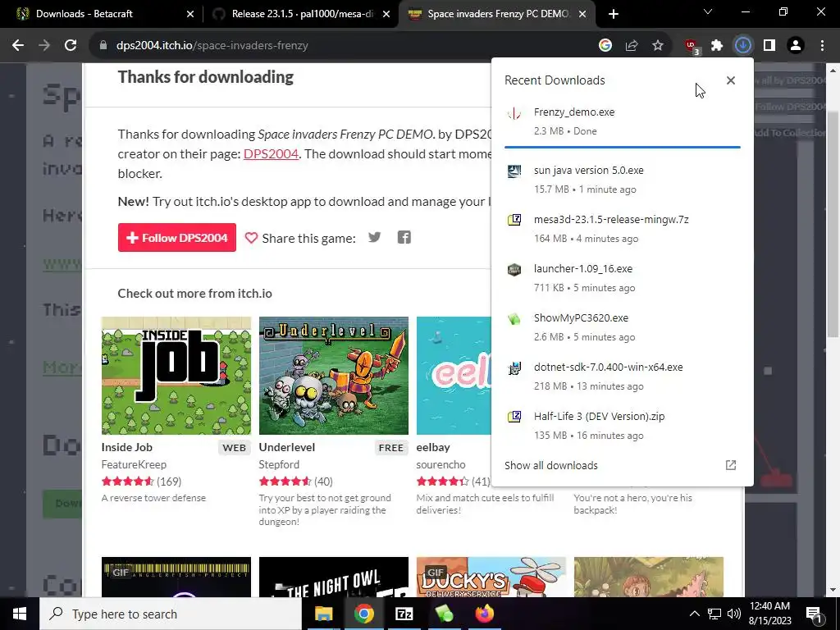This screenshot has width=840, height=630.
Task: Open dotnet-sdk-7.0.400-win-x64.exe download
Action: click(x=622, y=377)
